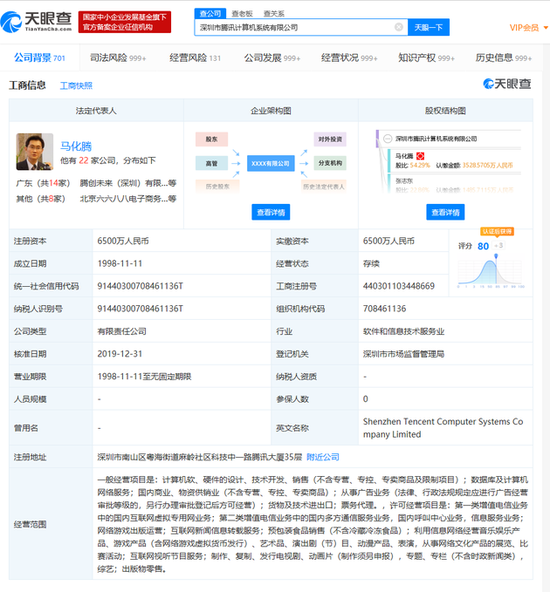The width and height of the screenshot is (550, 592).
Task: Click the 法定代表人 column header
Action: 96,111
